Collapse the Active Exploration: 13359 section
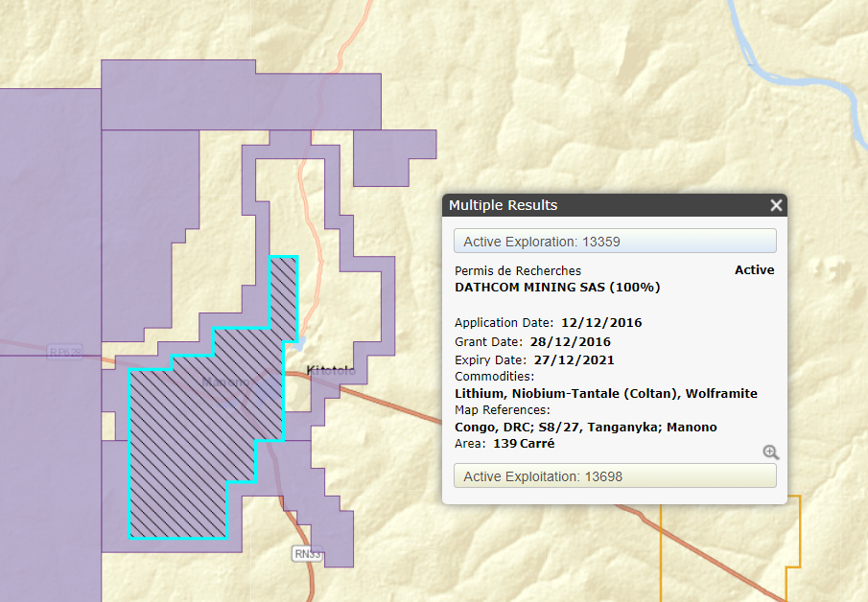This screenshot has width=868, height=602. (614, 242)
